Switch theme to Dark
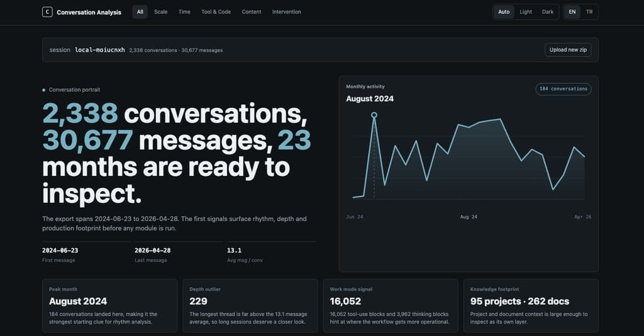Screen dimensions: 644x336 coord(548,12)
